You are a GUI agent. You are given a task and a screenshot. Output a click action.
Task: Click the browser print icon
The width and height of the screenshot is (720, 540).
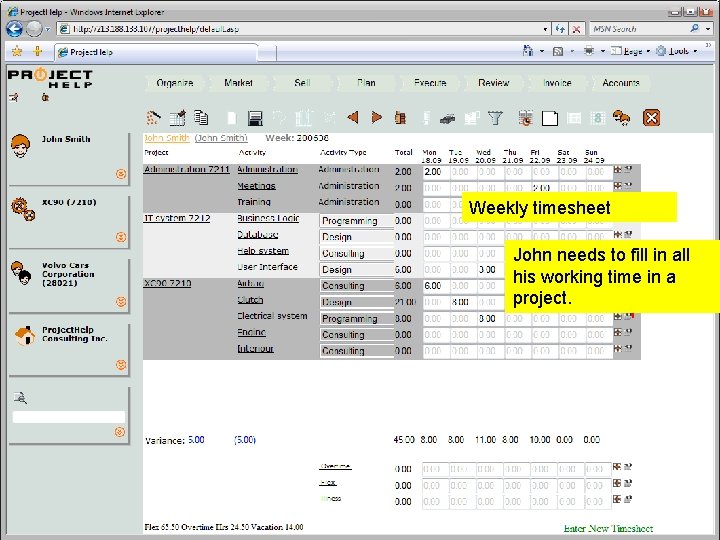589,51
